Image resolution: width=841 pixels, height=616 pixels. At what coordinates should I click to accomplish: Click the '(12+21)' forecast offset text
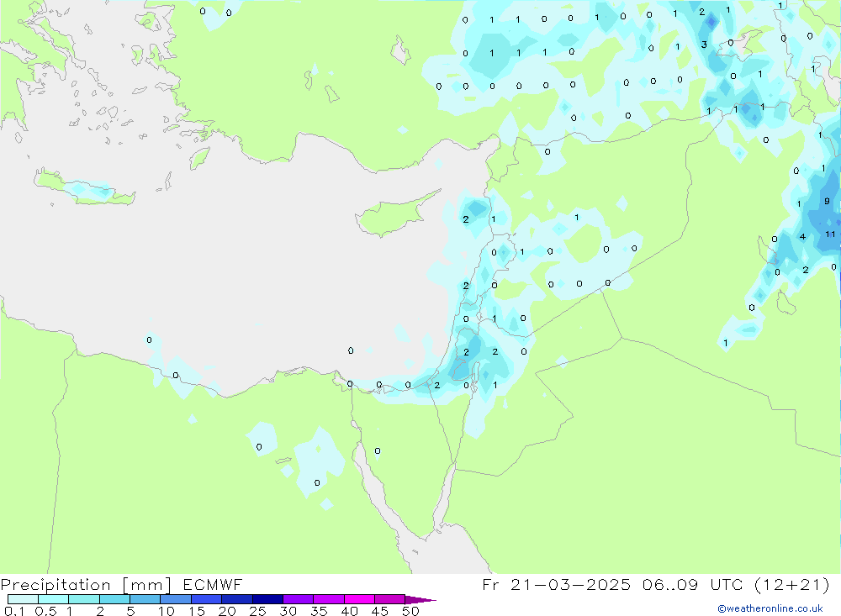[792, 584]
